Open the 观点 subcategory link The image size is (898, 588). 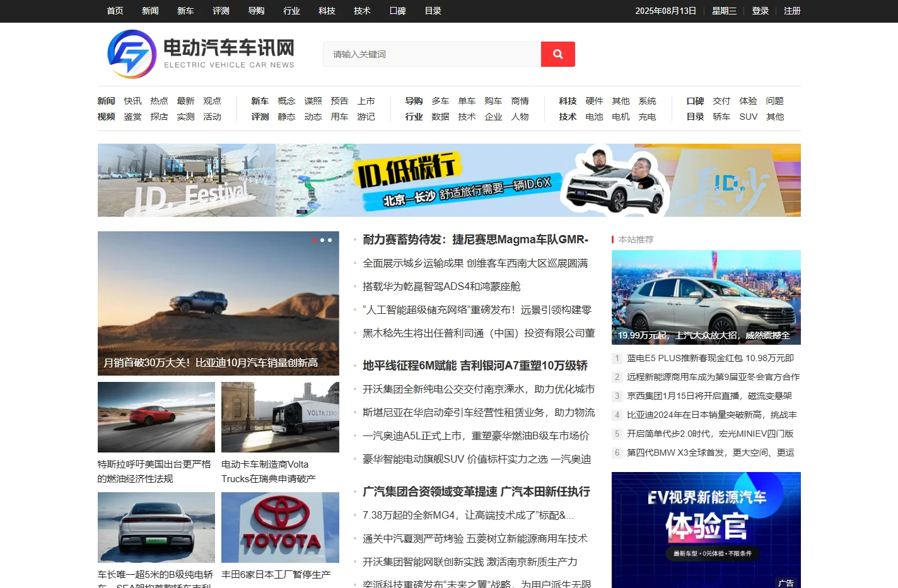(212, 101)
